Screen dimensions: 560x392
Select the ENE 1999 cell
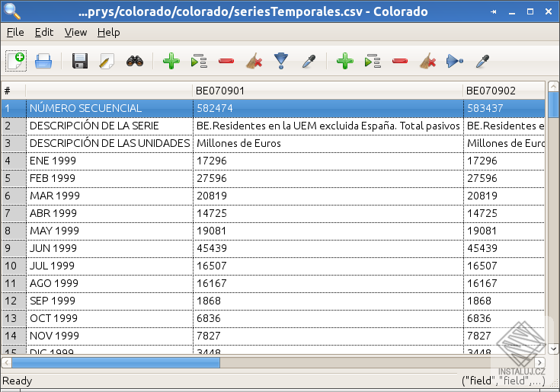click(110, 161)
